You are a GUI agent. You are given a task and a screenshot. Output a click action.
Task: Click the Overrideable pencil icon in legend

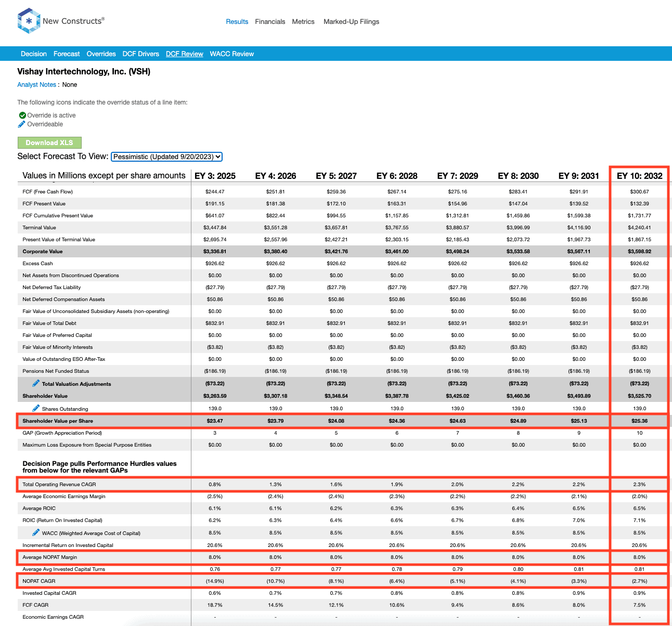pyautogui.click(x=22, y=124)
